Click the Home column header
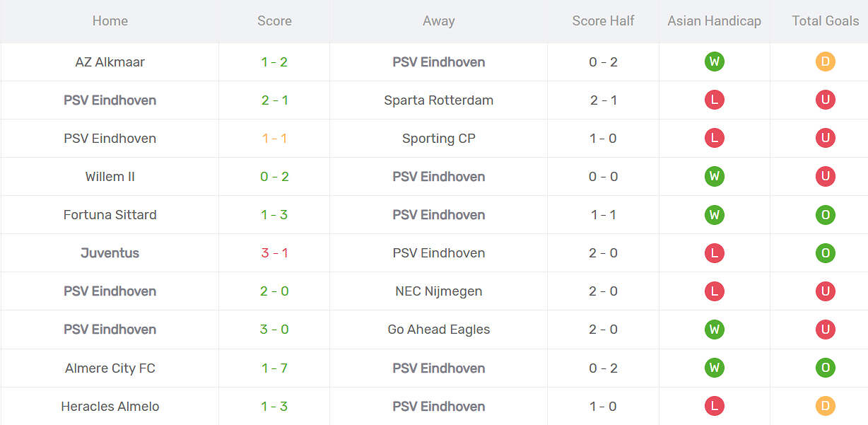 (110, 21)
